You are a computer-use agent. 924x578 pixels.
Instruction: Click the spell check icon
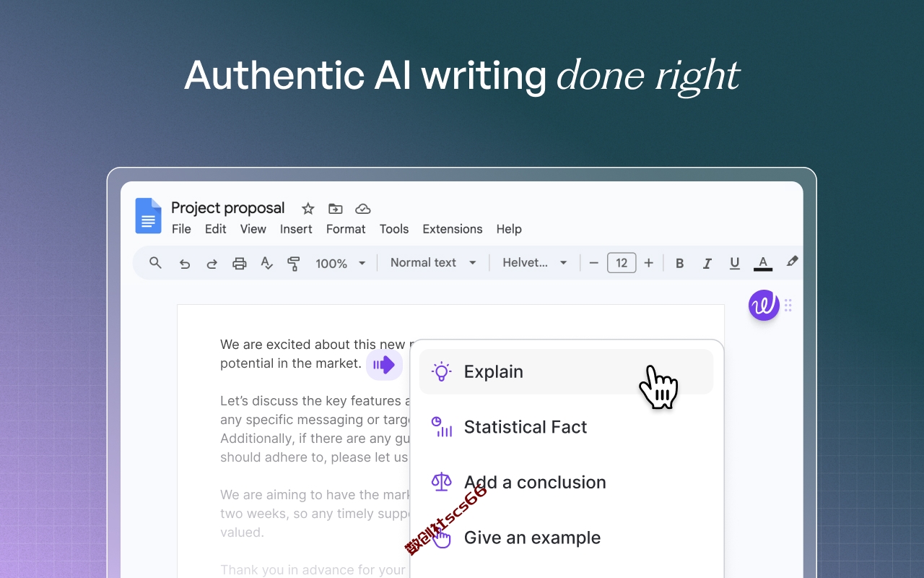click(x=266, y=264)
